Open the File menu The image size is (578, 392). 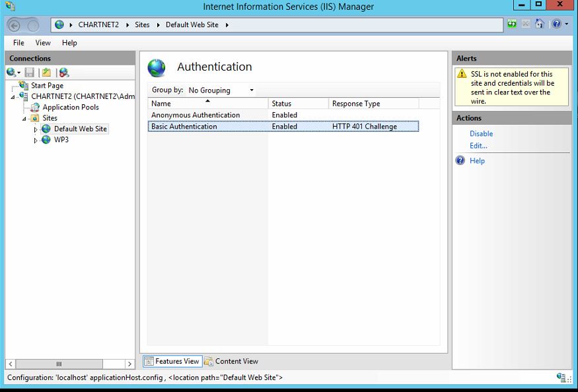click(18, 43)
